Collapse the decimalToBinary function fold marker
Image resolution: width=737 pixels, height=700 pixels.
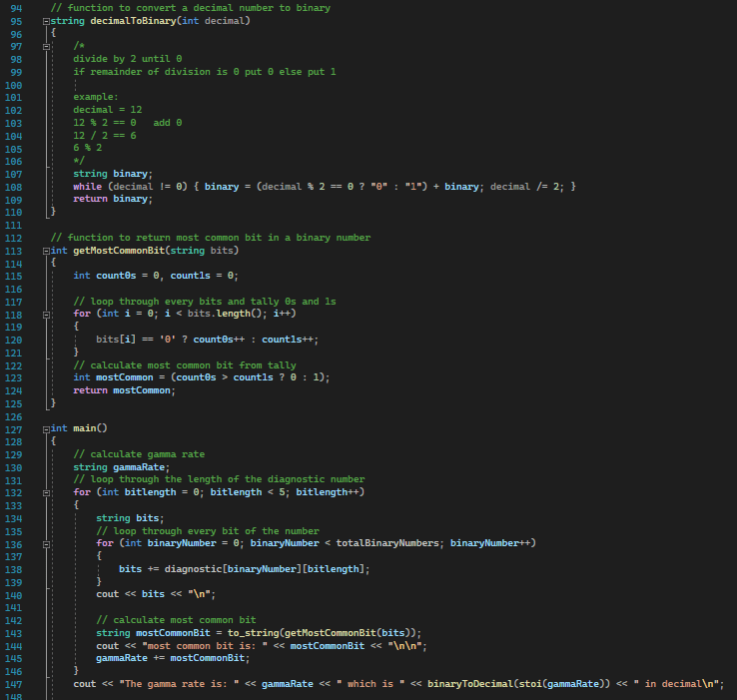tap(47, 20)
